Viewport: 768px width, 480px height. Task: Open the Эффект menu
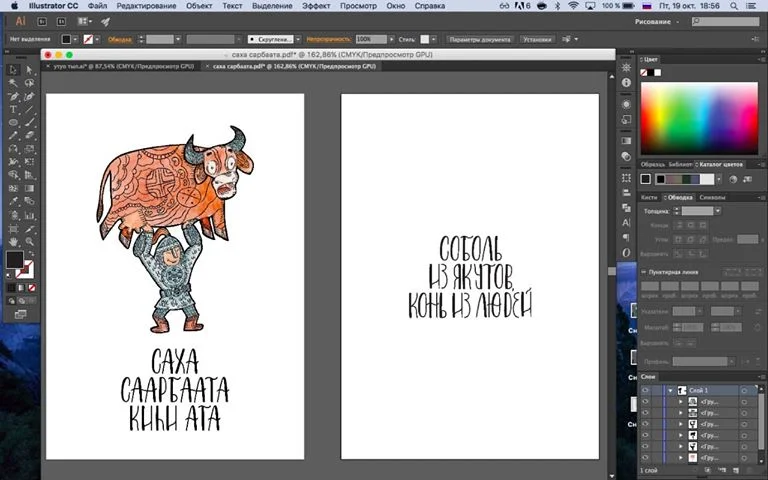pos(316,6)
